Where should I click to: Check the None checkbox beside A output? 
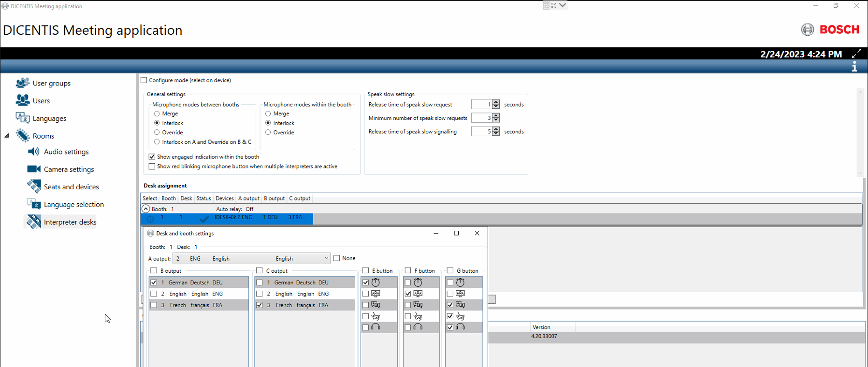coord(337,258)
